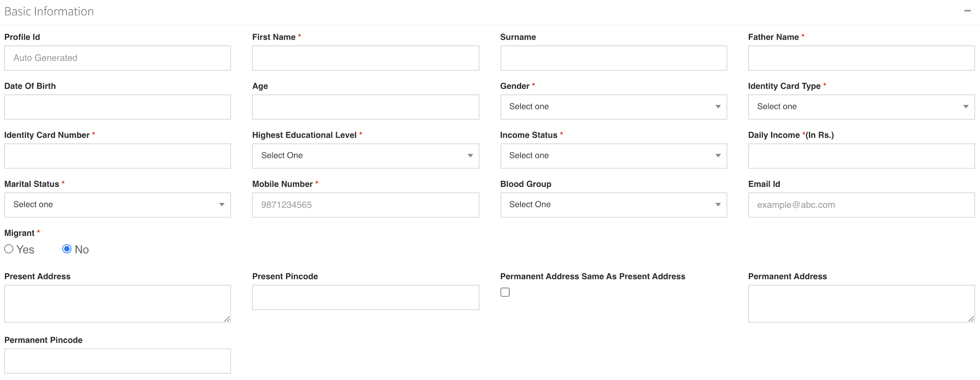This screenshot has width=980, height=380.
Task: Tick Permanent Address Same As Present checkbox
Action: coord(505,292)
